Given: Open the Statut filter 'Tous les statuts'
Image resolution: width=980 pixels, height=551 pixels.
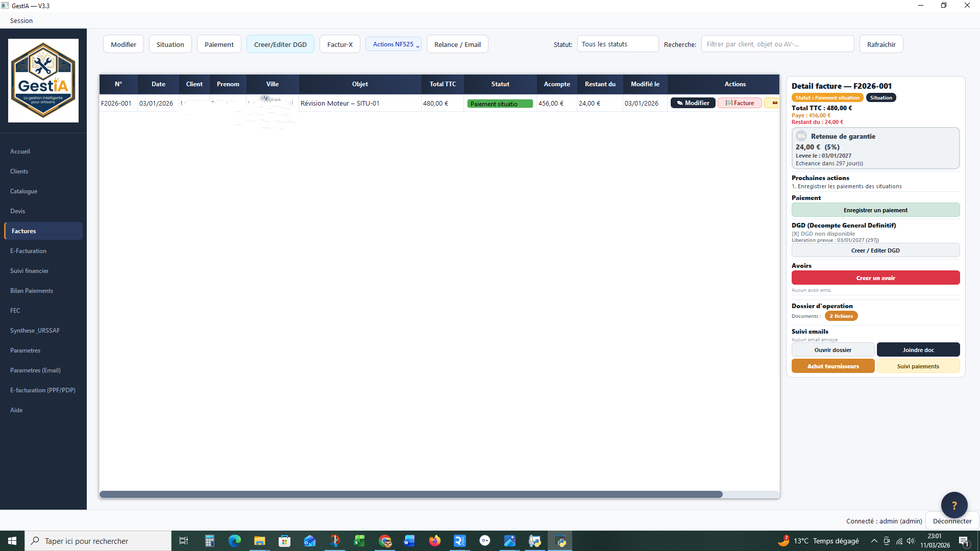Looking at the screenshot, I should tap(618, 44).
